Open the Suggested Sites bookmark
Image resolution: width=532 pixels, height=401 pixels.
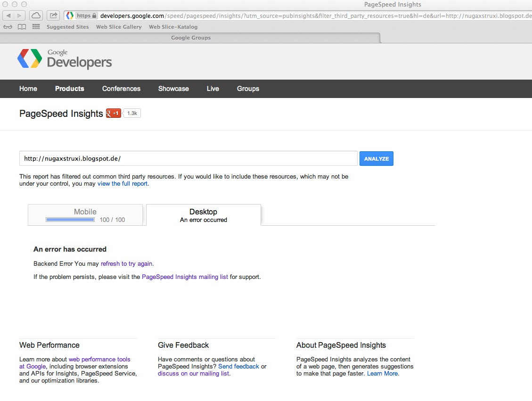pyautogui.click(x=67, y=27)
